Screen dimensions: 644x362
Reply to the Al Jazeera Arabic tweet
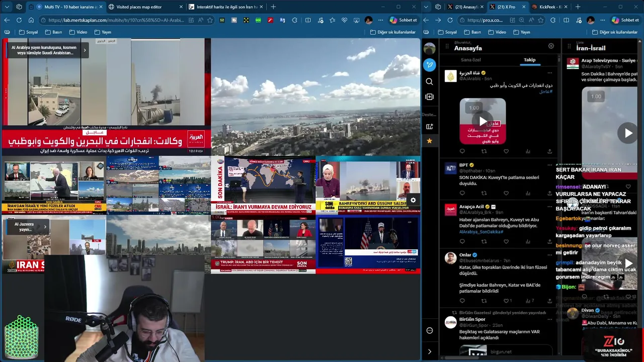click(462, 151)
